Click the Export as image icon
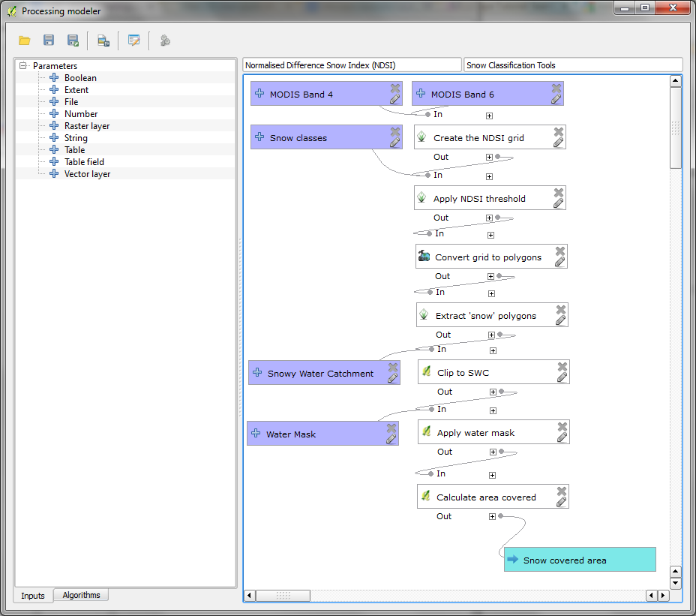This screenshot has height=616, width=696. (103, 41)
